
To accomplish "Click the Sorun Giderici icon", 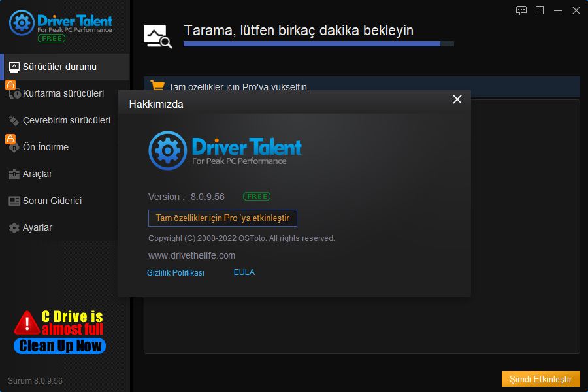I will click(14, 201).
